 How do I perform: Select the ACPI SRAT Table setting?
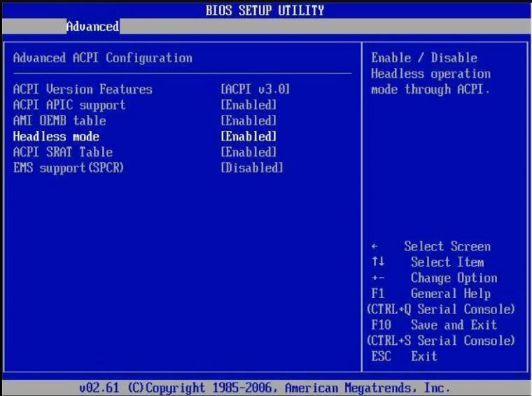63,153
